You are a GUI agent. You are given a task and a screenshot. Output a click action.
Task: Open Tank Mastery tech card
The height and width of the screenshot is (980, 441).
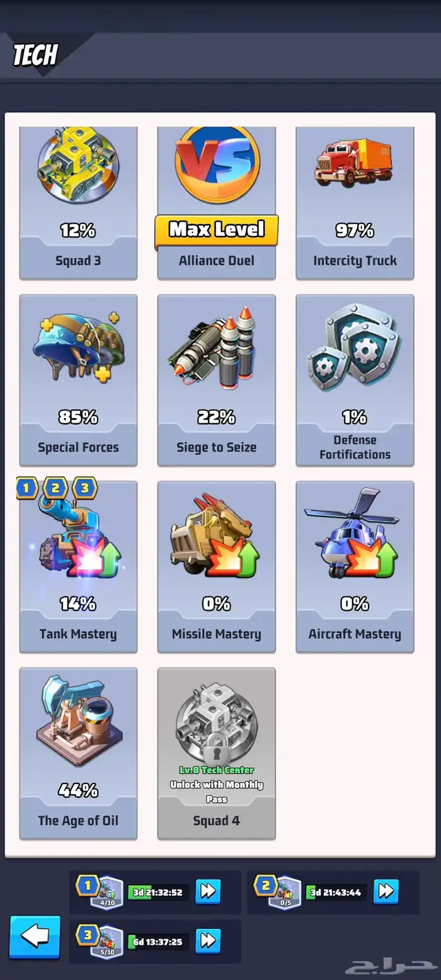pyautogui.click(x=78, y=567)
